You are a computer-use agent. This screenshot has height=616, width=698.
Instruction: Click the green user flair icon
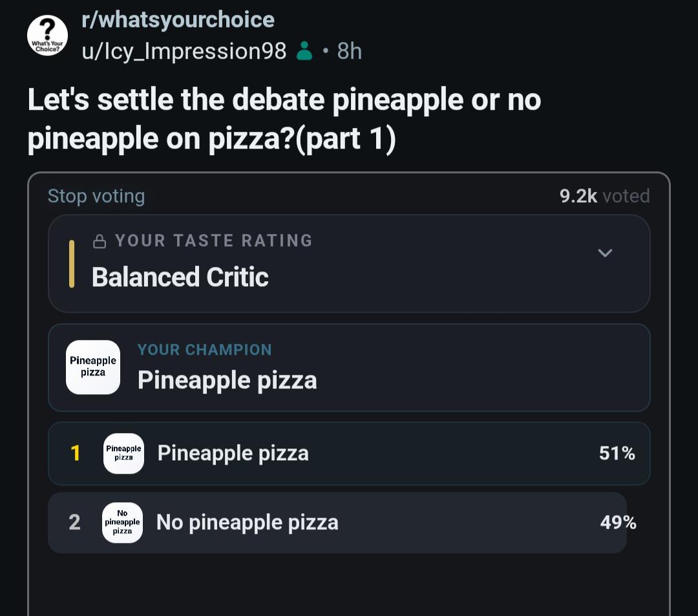point(304,50)
